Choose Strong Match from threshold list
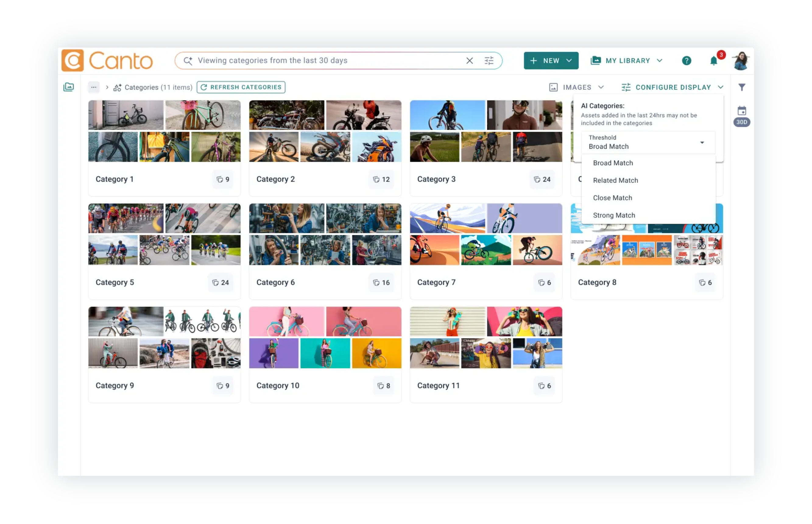Image resolution: width=812 pixels, height=524 pixels. coord(614,215)
